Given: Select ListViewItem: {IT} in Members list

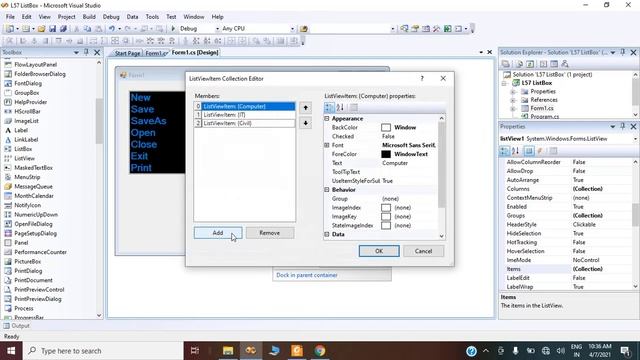Looking at the screenshot, I should click(x=244, y=115).
